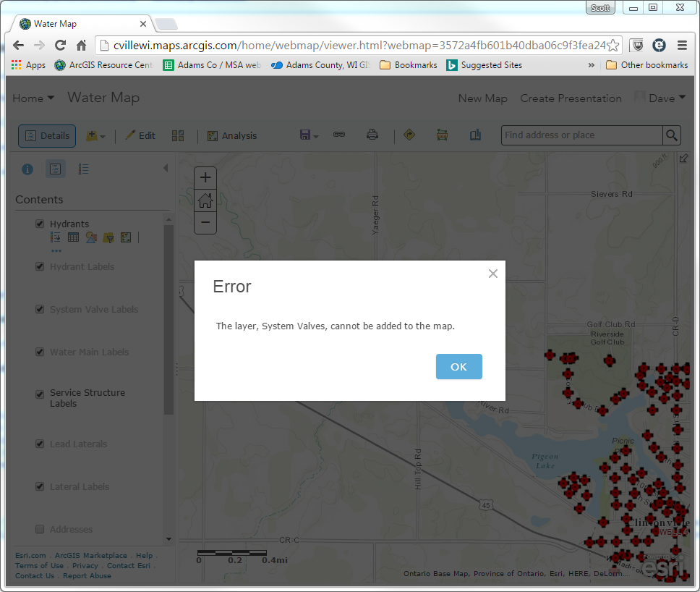Open Other bookmarks folder

click(647, 65)
